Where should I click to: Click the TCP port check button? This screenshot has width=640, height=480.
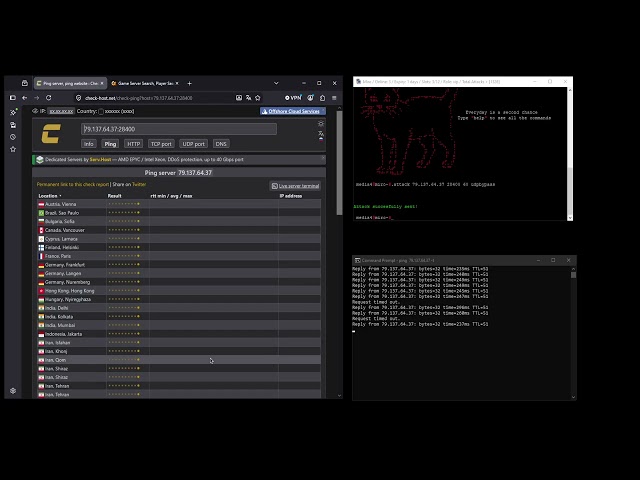click(x=161, y=144)
